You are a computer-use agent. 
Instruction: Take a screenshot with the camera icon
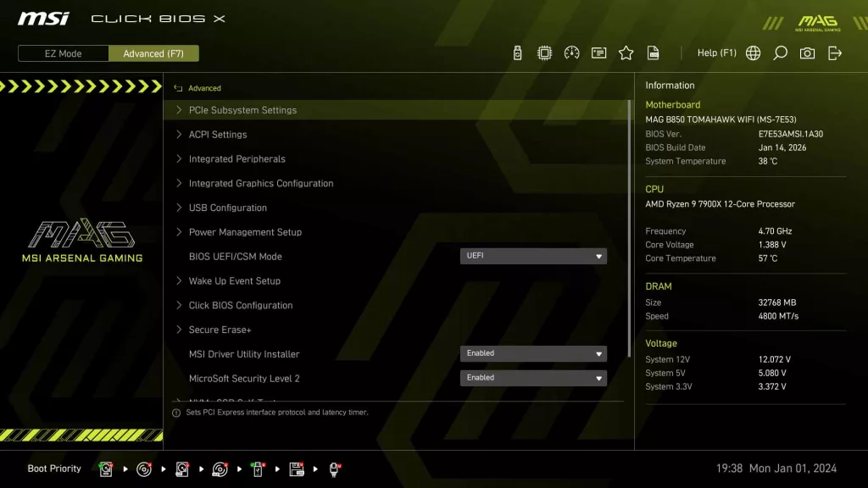pyautogui.click(x=807, y=53)
